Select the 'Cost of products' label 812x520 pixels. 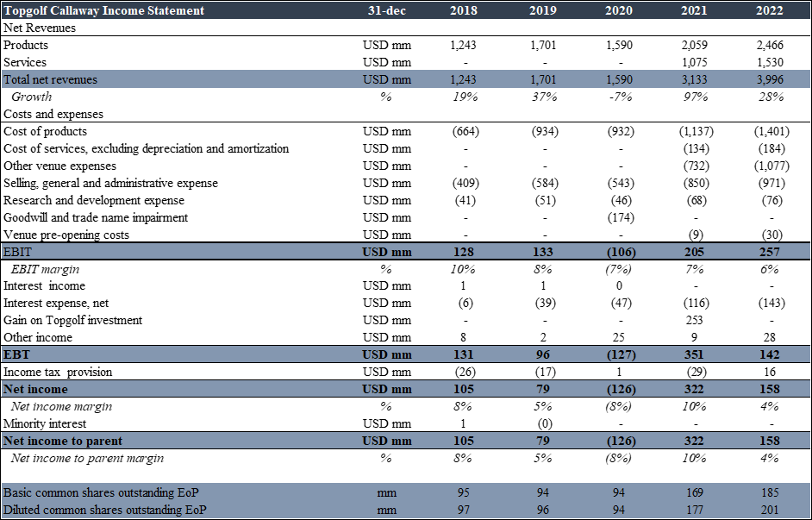click(45, 132)
